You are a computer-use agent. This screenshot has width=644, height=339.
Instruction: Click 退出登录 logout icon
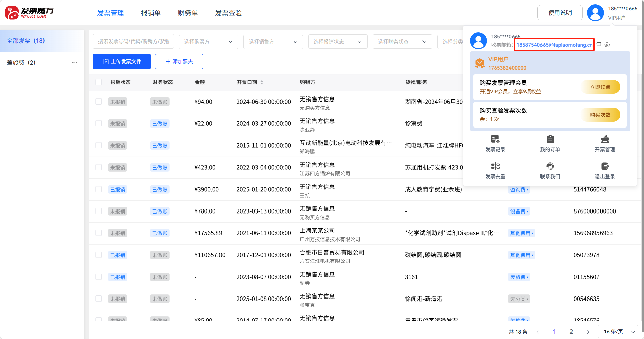point(605,166)
